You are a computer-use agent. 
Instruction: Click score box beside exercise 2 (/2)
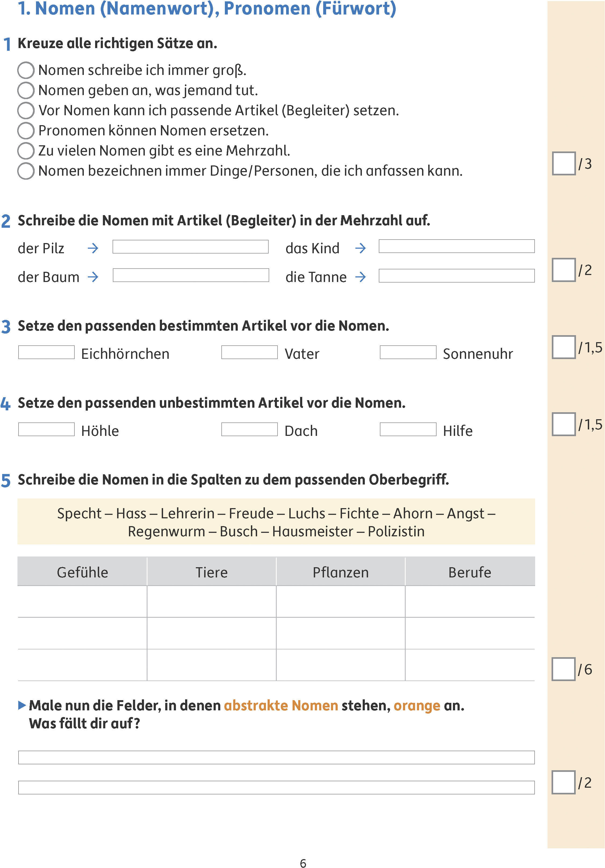(563, 270)
